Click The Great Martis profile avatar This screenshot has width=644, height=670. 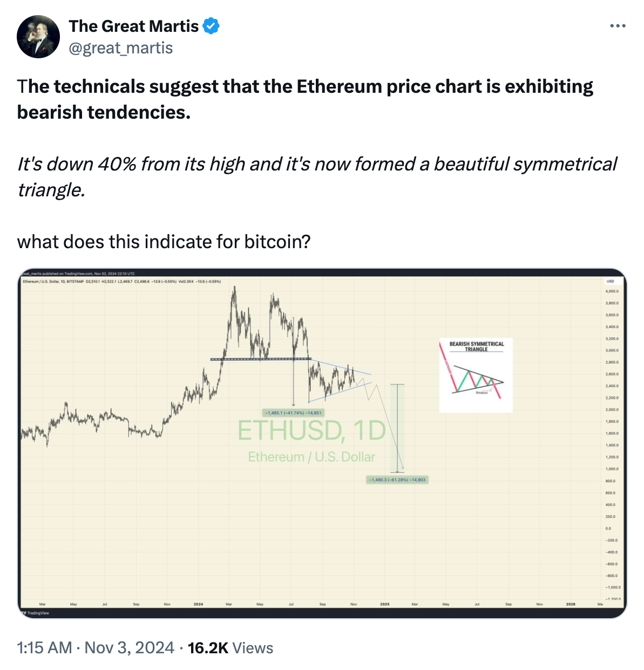coord(38,37)
